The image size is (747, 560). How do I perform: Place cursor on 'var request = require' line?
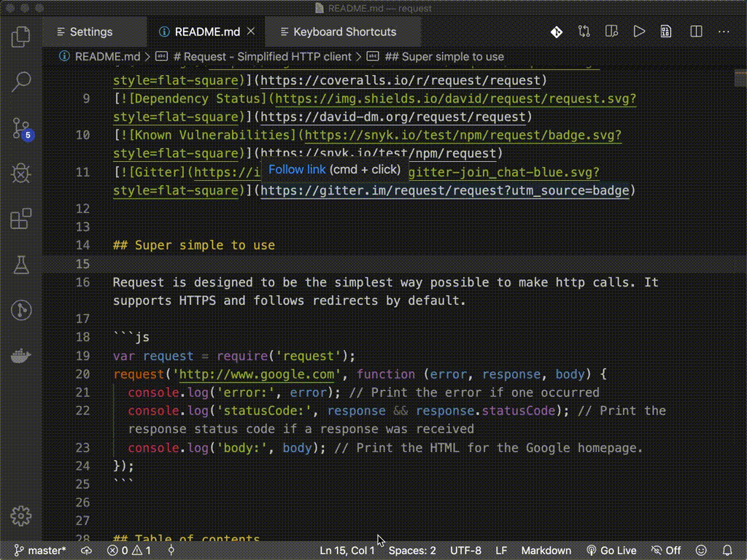pos(234,356)
